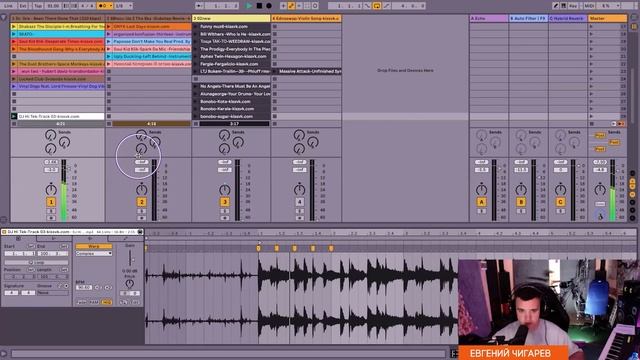Select the B Auto Filter return track header
This screenshot has height=360, width=640.
[528, 18]
